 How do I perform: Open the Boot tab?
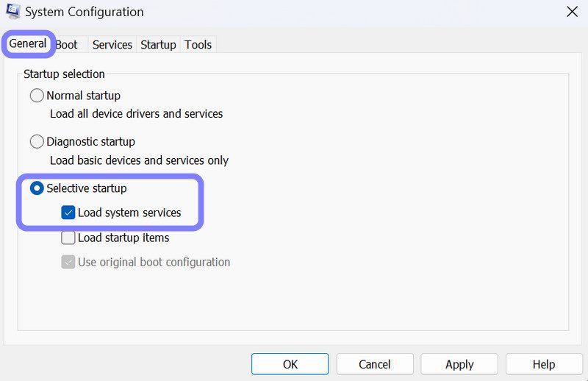[67, 45]
